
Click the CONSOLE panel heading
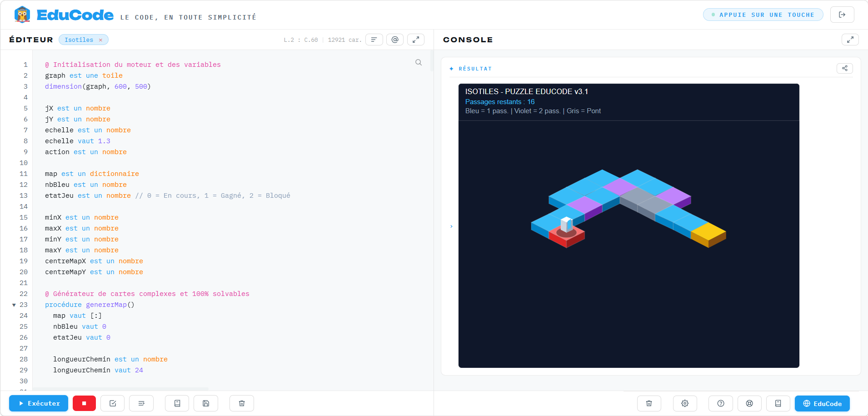[x=468, y=40]
